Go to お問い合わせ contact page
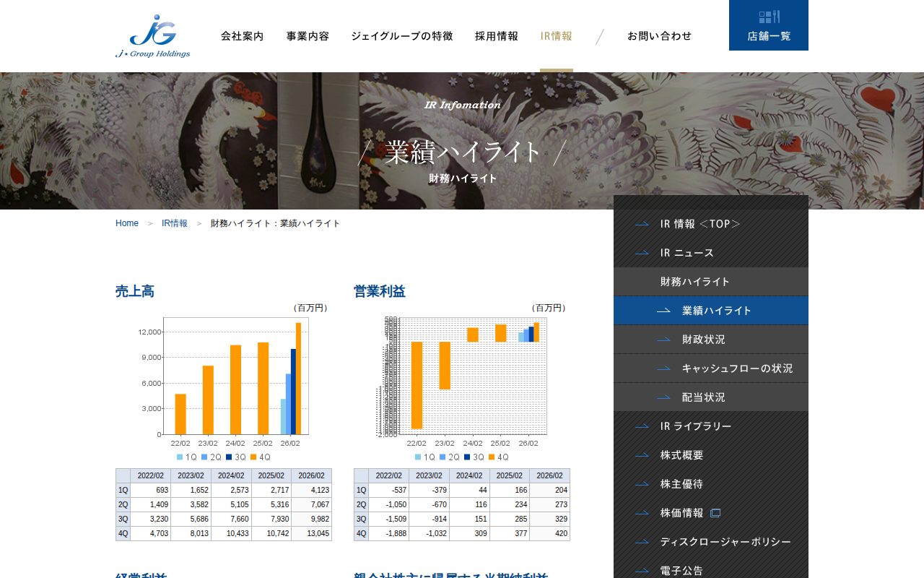This screenshot has width=924, height=578. 659,36
